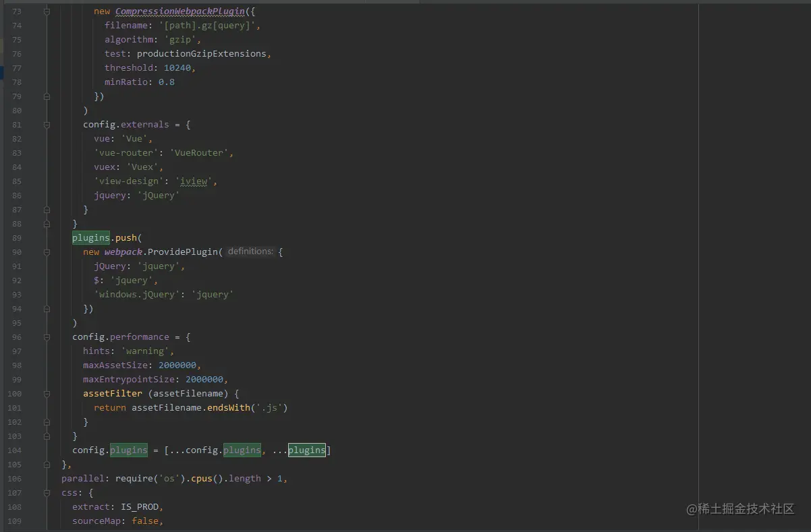Collapse the config.externals block at line 81
This screenshot has width=811, height=532.
click(x=47, y=124)
